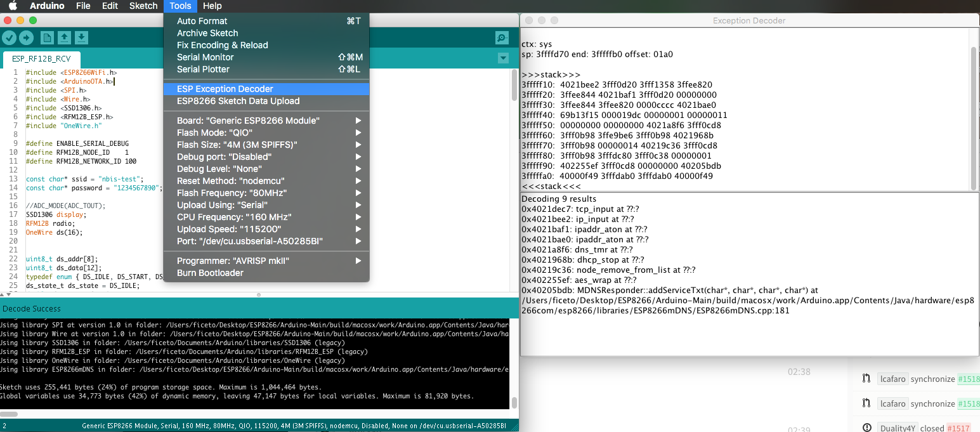This screenshot has width=980, height=432.
Task: Open Serial Plotter from Tools menu
Action: point(266,69)
